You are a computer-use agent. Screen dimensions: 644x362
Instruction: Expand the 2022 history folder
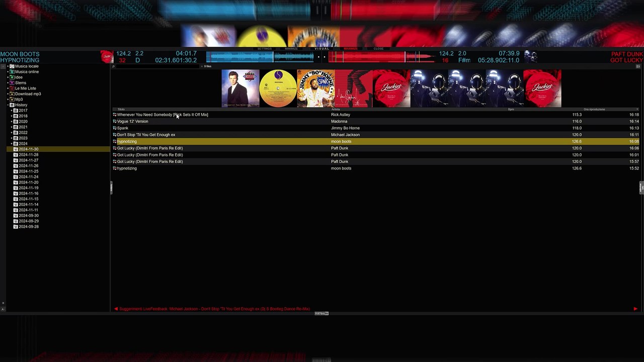(12, 133)
